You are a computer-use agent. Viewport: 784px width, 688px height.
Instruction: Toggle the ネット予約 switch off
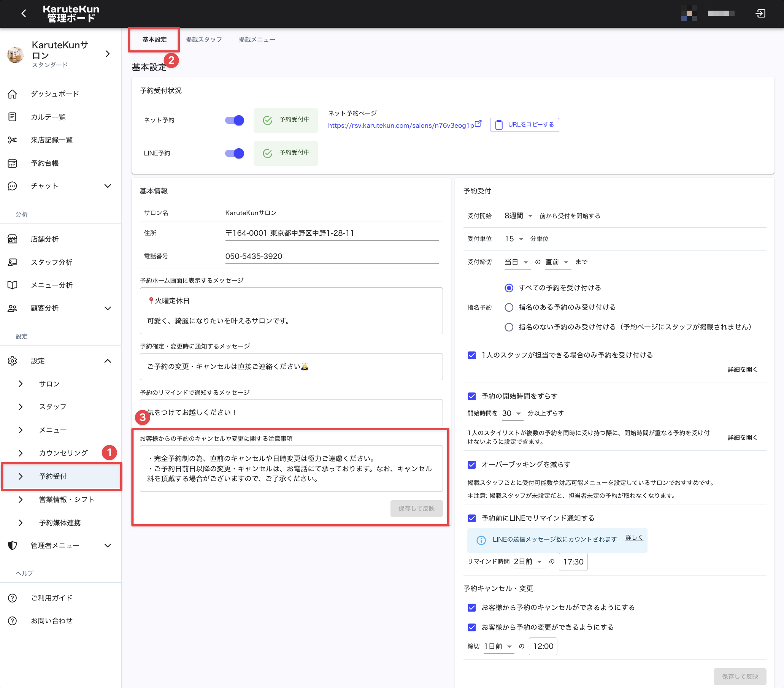(x=234, y=120)
